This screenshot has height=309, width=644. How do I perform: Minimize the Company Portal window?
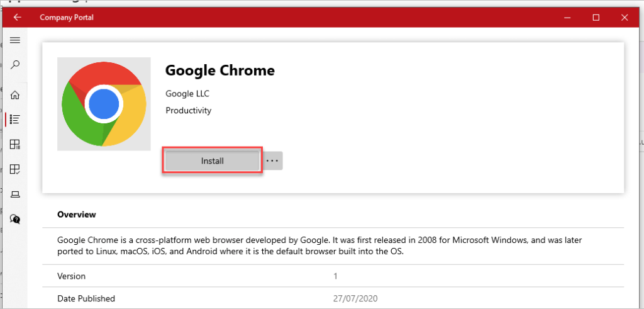[567, 17]
